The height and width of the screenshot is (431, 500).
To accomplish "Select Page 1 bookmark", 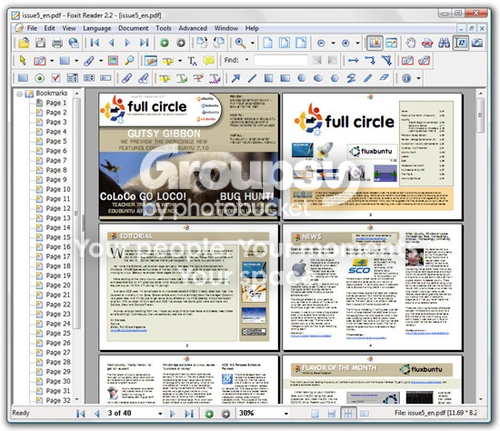I will click(56, 103).
